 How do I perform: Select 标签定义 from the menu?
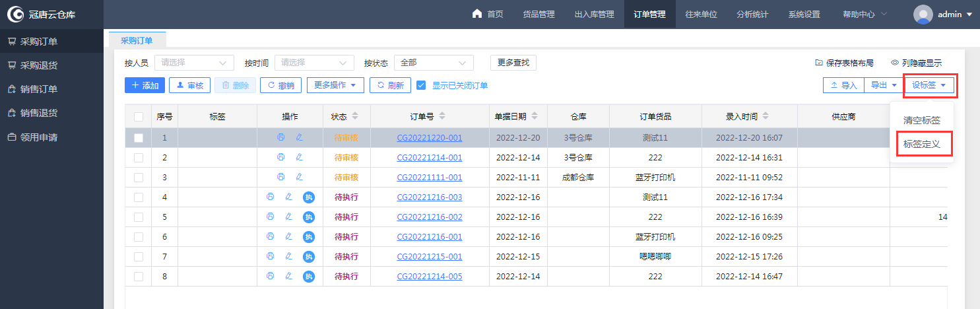923,144
